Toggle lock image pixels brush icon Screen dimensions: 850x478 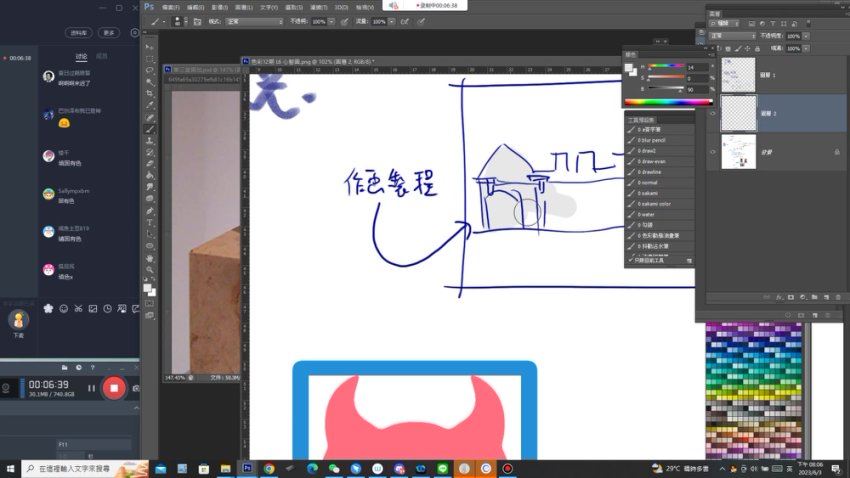738,49
